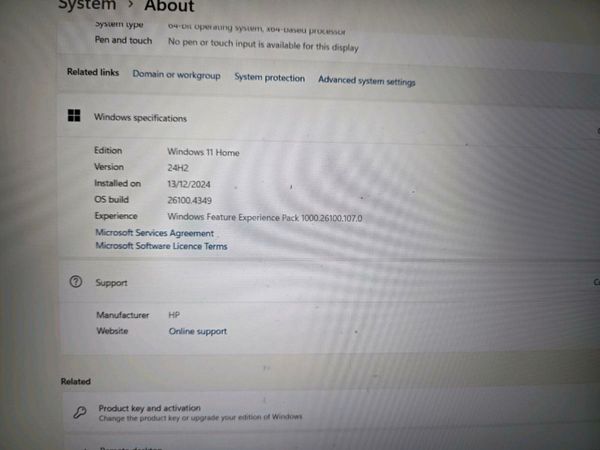Select the OS build value 26100.4349

pyautogui.click(x=190, y=200)
